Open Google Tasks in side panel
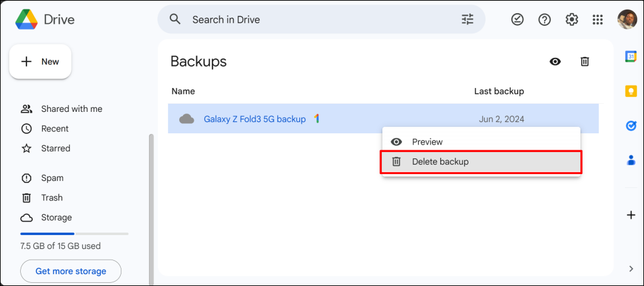 coord(631,126)
